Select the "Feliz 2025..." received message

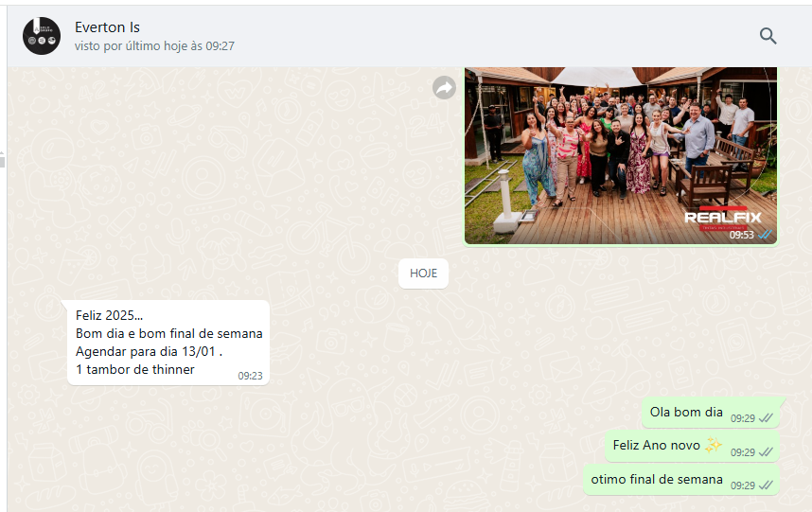coord(110,315)
